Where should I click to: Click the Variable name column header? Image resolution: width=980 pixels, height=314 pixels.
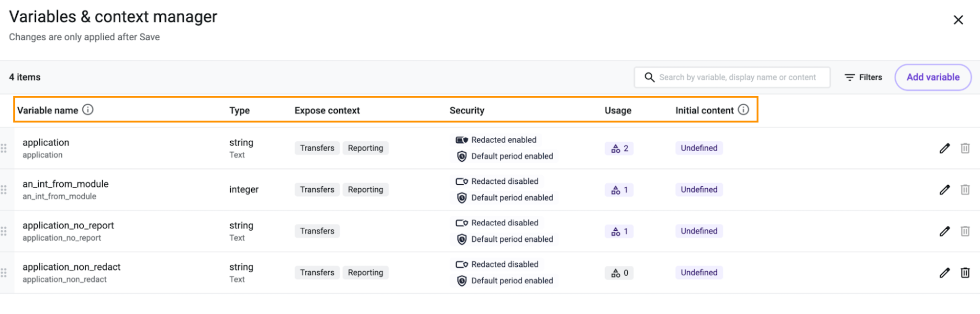(x=47, y=110)
